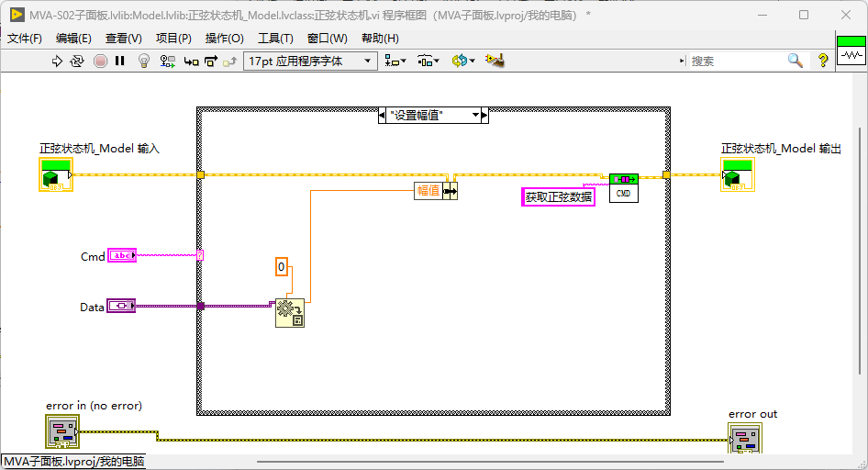Open the 帮助(H) menu
Viewport: 868px width, 470px height.
coord(380,39)
